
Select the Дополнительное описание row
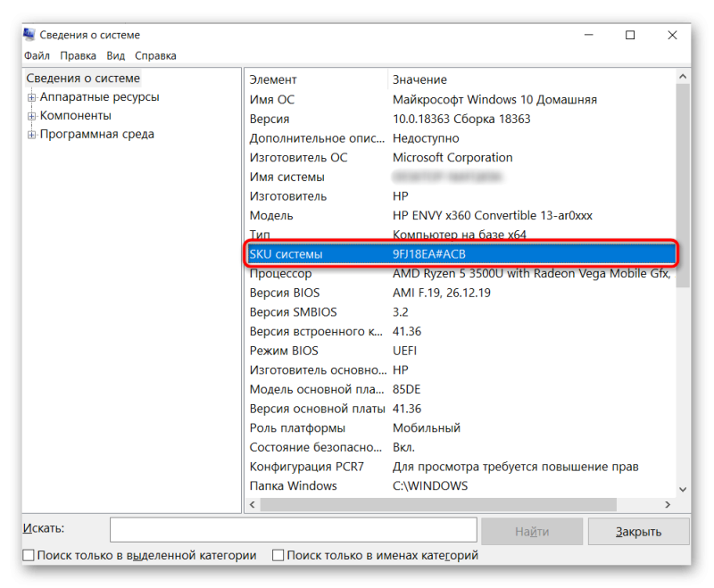[461, 138]
